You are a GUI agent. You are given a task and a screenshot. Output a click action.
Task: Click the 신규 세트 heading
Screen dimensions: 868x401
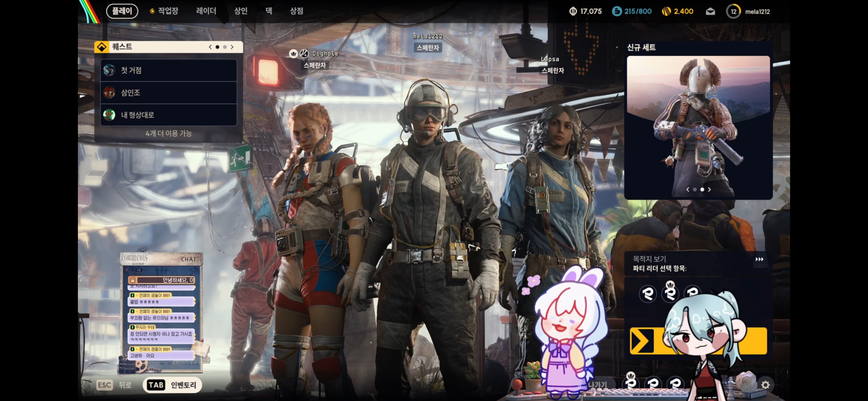[x=641, y=48]
